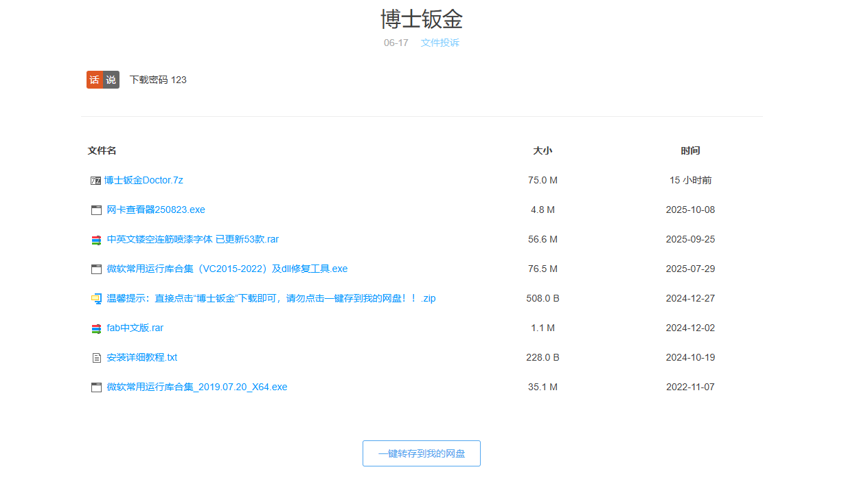Click the exe icon beside 微软常用运行库合集_2019.07.20_X64.exe
868x496 pixels.
point(96,387)
